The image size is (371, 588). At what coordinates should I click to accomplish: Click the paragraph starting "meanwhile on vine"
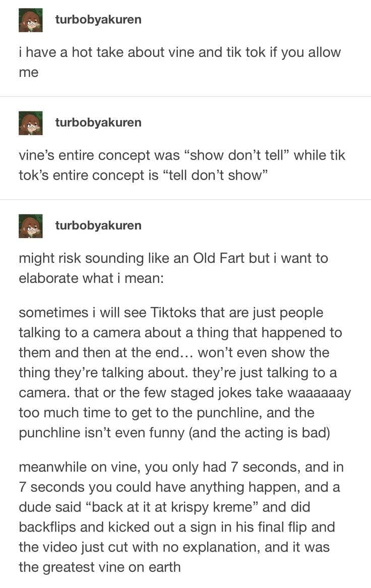(181, 517)
